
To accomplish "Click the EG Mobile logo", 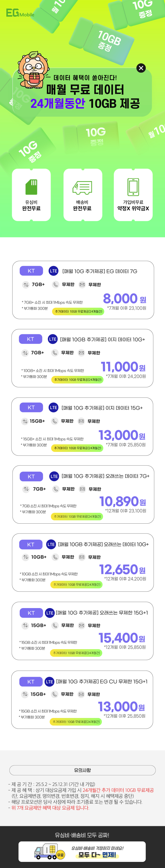I will click(20, 13).
